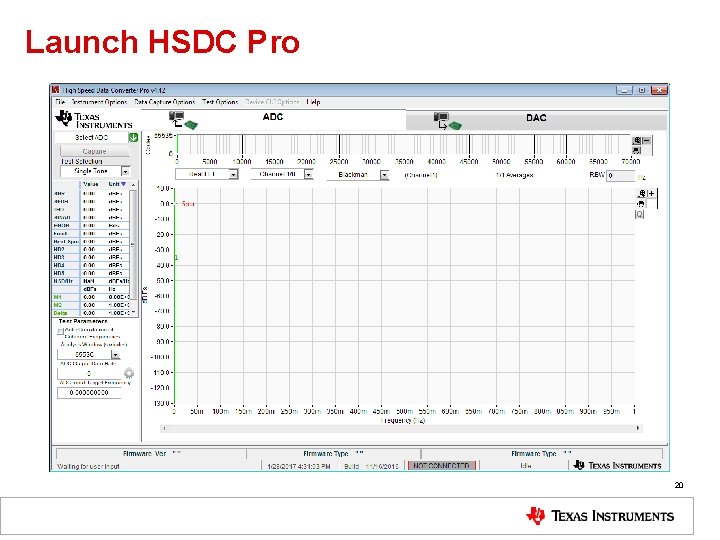Open the Data Capture Options menu

164,102
